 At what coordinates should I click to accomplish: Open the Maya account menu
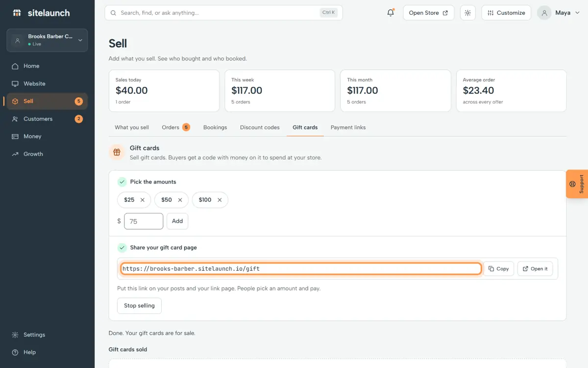[x=559, y=13]
